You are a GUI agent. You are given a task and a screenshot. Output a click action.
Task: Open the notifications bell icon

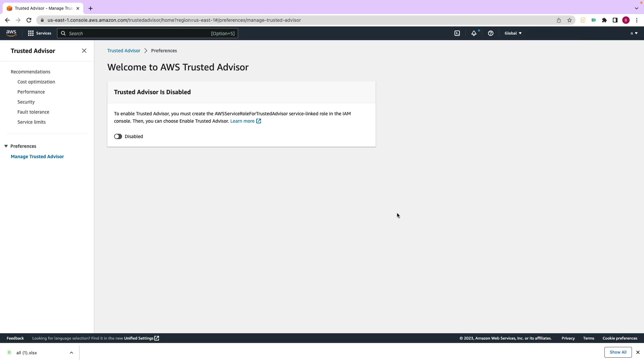(474, 33)
